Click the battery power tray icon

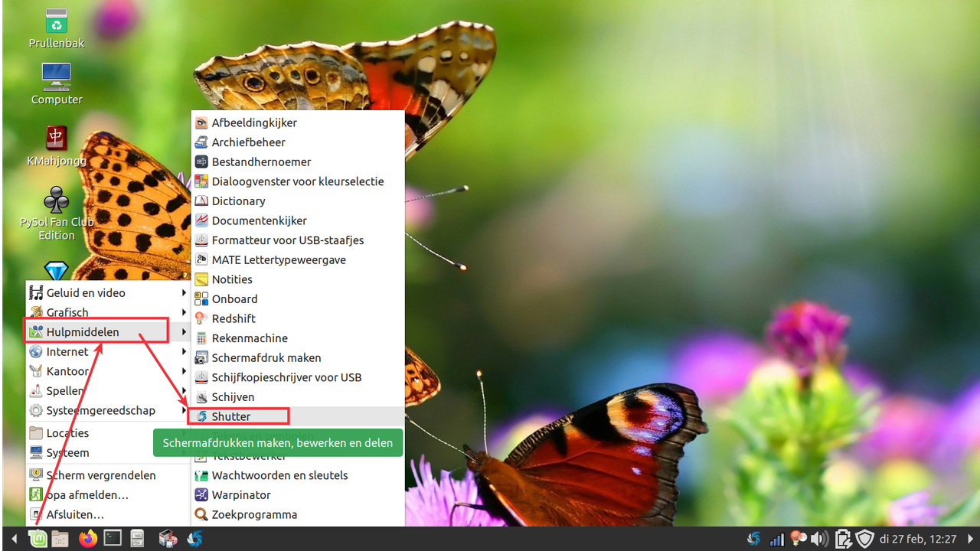[x=842, y=539]
